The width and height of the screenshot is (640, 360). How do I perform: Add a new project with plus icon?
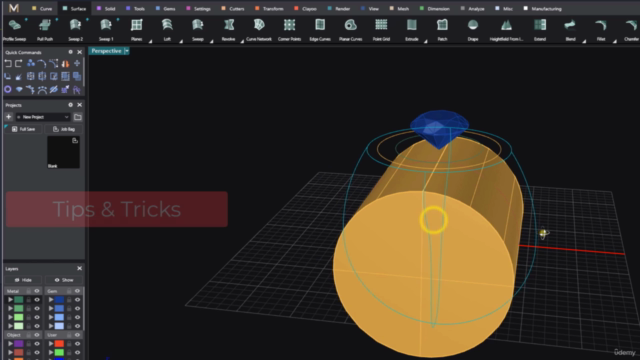9,117
